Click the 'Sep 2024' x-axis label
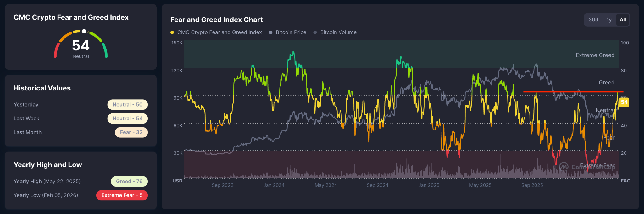This screenshot has width=644, height=214. (377, 185)
